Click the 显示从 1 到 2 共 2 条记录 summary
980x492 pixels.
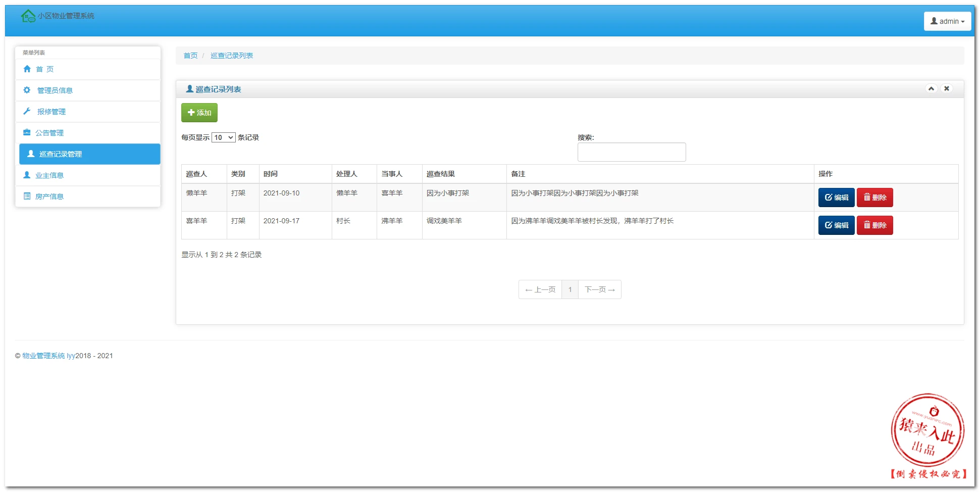tap(222, 255)
